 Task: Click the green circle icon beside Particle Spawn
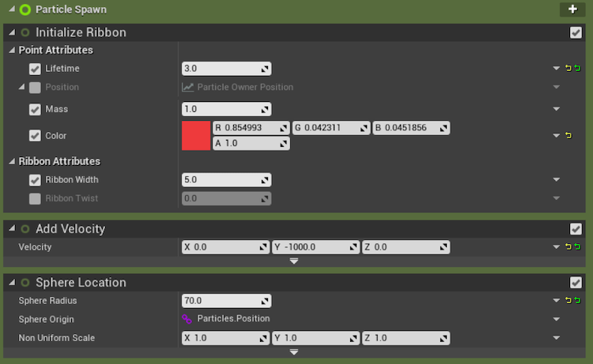[25, 9]
